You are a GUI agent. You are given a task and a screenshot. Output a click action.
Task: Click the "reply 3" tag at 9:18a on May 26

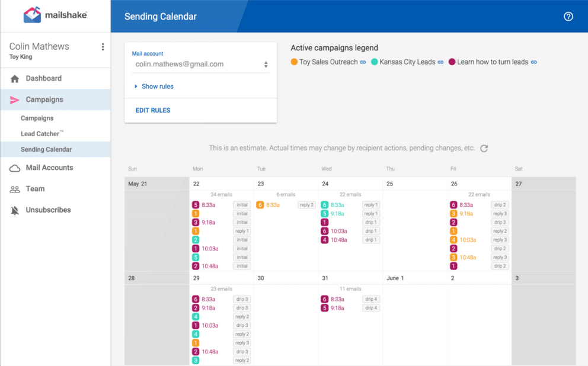click(x=500, y=214)
